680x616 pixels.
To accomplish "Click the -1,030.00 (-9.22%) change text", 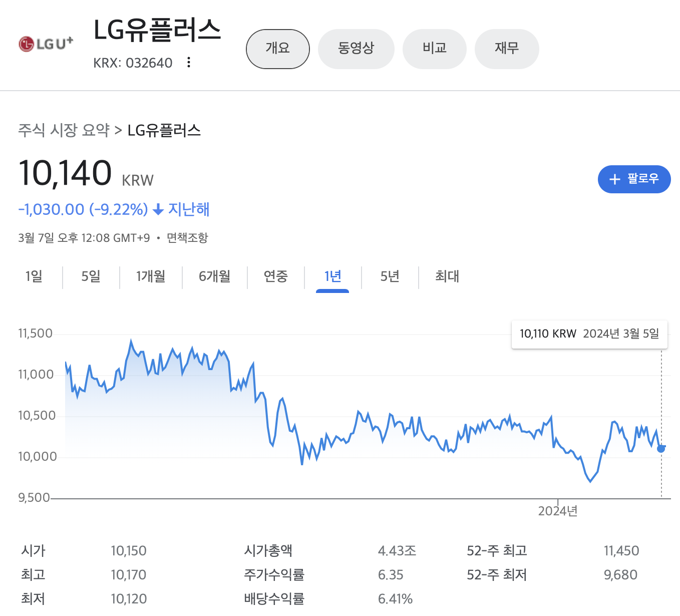I will pyautogui.click(x=83, y=209).
